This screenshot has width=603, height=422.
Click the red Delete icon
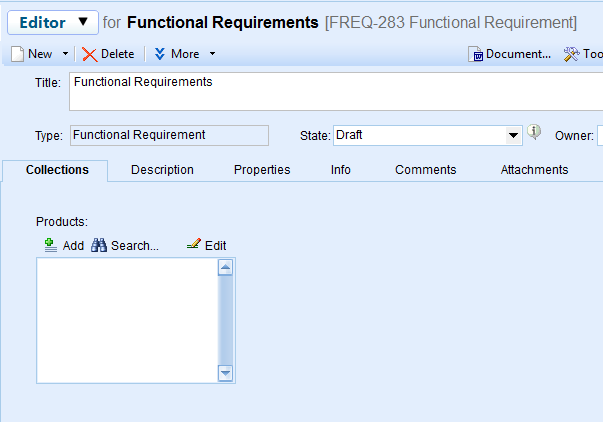tap(90, 54)
